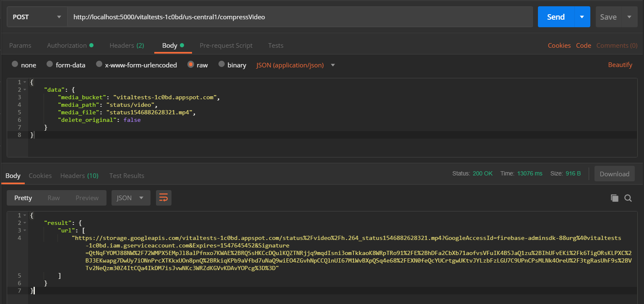The width and height of the screenshot is (644, 304).
Task: Switch response view to Pretty
Action: [x=23, y=198]
